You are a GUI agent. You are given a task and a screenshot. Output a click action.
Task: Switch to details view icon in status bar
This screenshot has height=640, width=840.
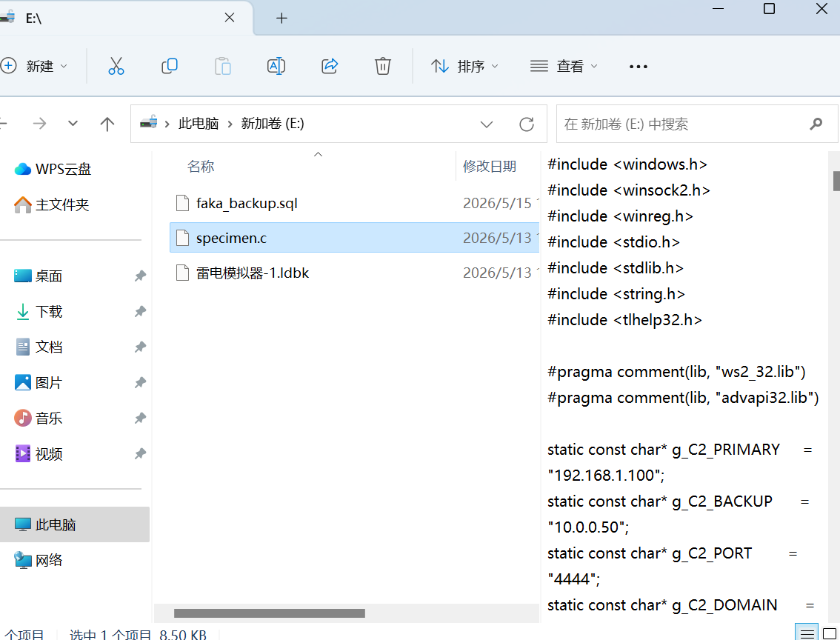[807, 633]
